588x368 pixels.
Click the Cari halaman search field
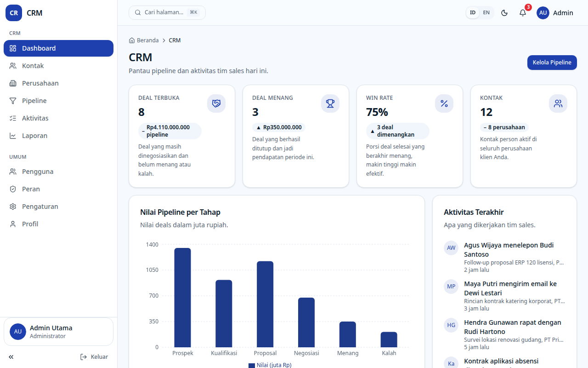point(167,12)
